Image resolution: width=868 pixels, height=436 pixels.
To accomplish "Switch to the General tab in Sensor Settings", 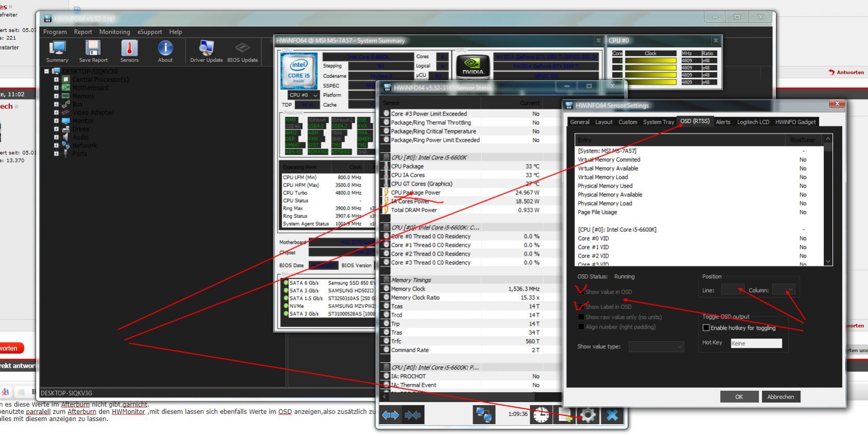I will tap(579, 122).
